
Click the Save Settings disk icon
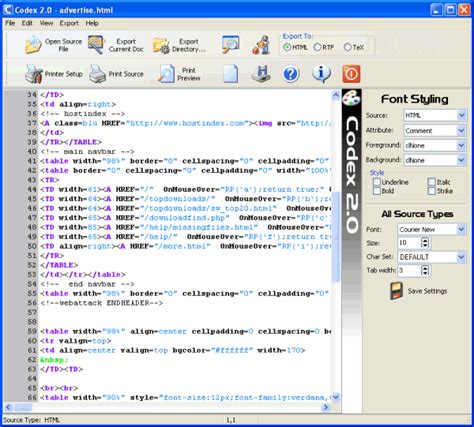(x=397, y=291)
